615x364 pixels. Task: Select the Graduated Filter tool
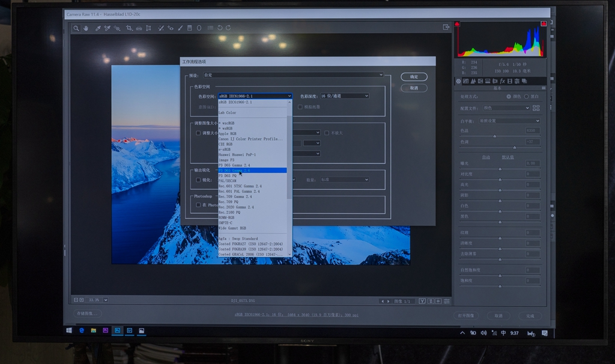[189, 28]
